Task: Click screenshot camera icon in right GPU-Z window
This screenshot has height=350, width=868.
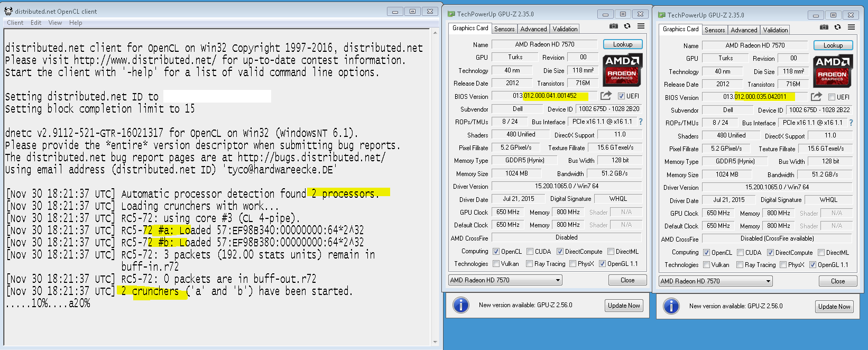Action: pyautogui.click(x=824, y=27)
